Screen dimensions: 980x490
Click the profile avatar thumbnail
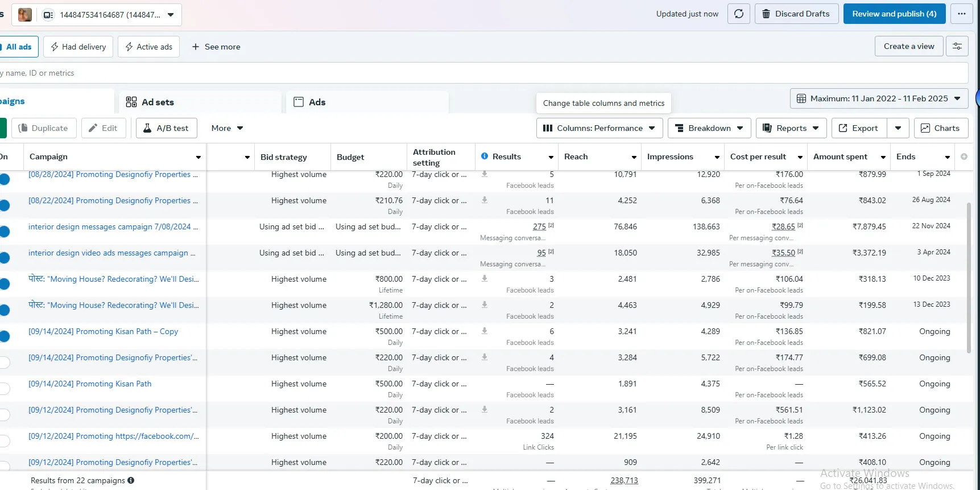click(x=25, y=15)
